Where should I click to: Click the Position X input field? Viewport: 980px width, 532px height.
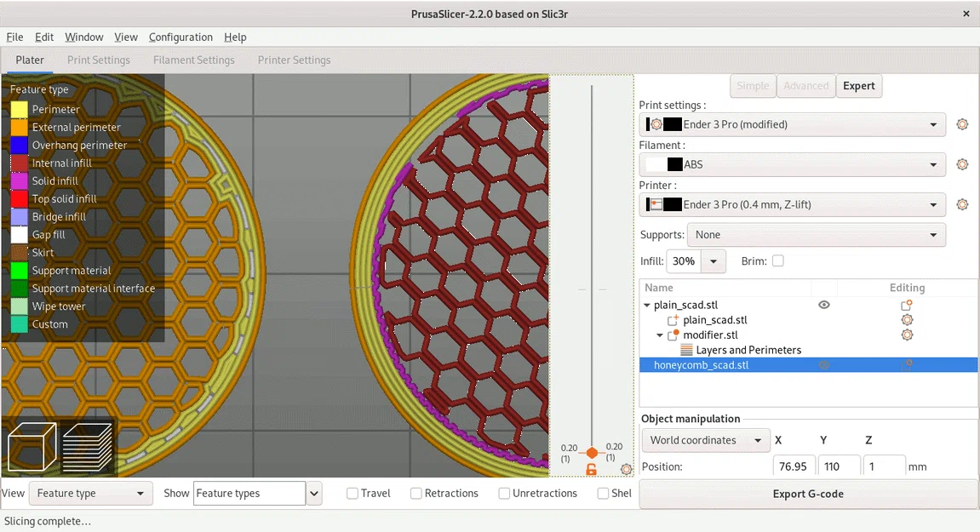[x=794, y=466]
